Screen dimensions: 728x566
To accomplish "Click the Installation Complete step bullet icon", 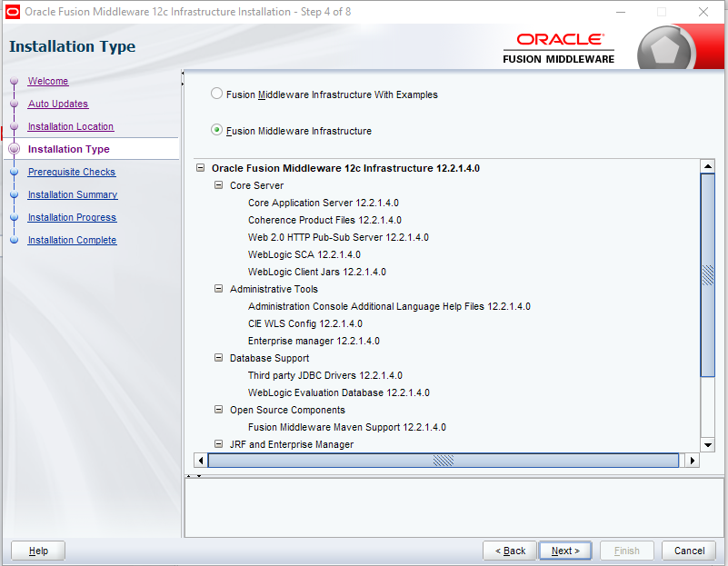I will (15, 240).
